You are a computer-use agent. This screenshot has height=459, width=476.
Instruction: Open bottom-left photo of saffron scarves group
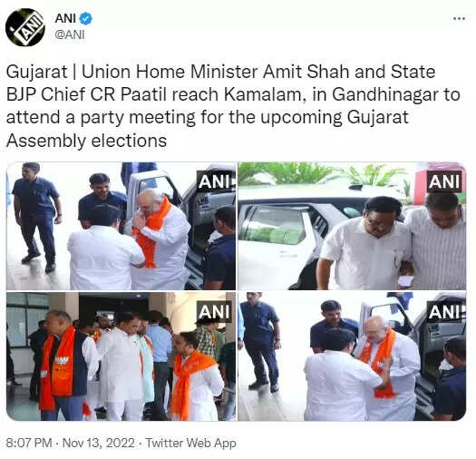(x=121, y=356)
